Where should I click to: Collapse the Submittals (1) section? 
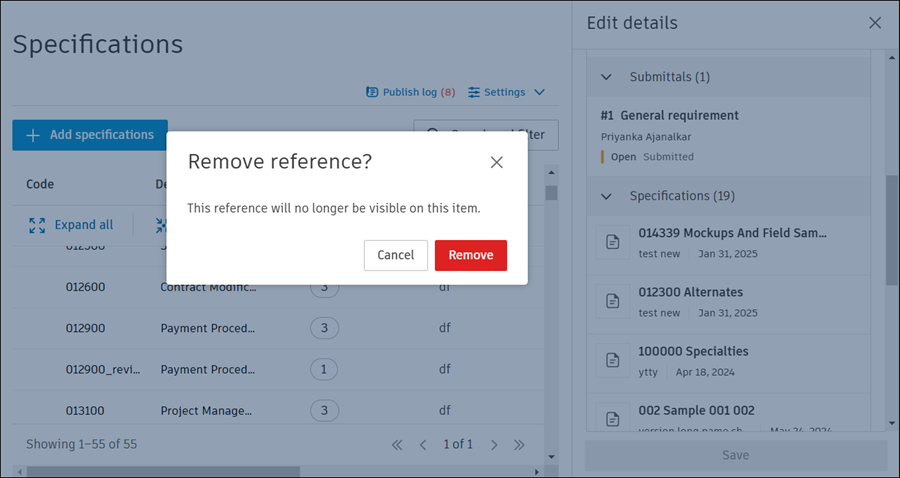tap(606, 77)
